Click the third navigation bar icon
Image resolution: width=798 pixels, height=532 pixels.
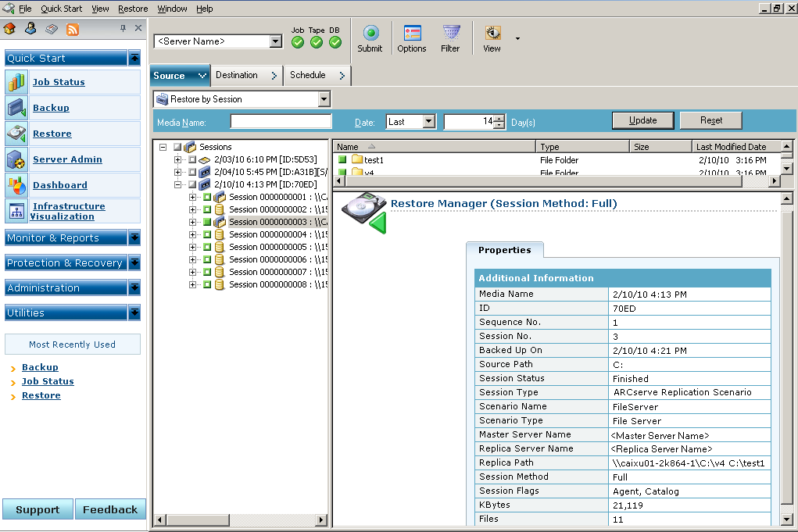tap(52, 29)
